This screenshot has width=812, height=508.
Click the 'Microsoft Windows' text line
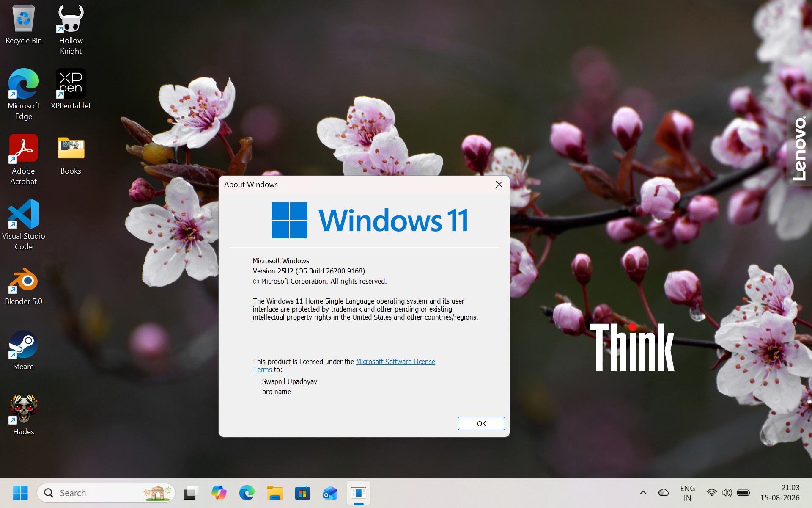click(x=281, y=261)
